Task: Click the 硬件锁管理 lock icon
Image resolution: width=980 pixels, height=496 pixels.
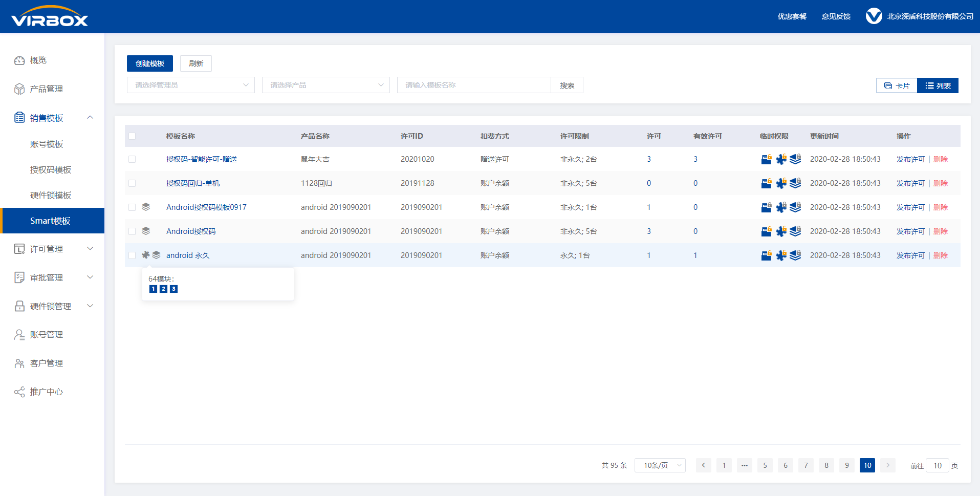Action: point(19,306)
